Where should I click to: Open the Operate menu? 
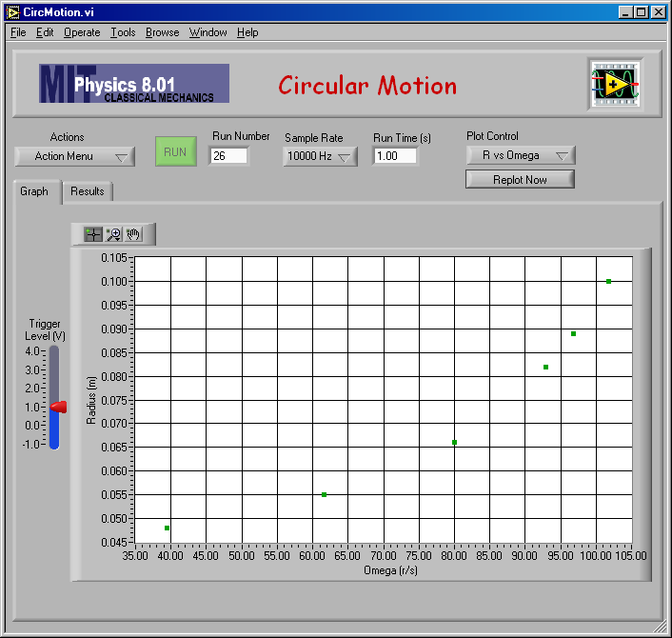coord(82,32)
